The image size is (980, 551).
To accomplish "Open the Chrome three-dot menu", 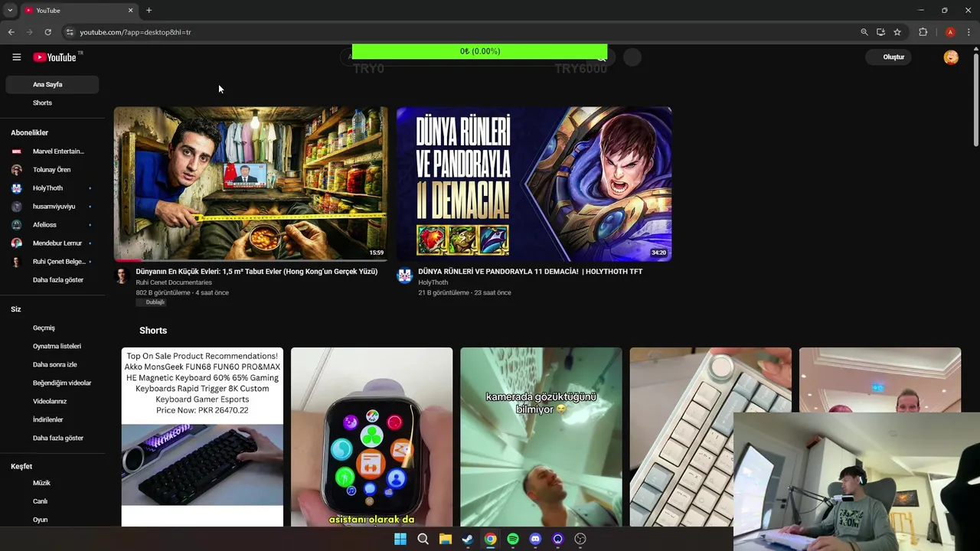I will pos(969,32).
